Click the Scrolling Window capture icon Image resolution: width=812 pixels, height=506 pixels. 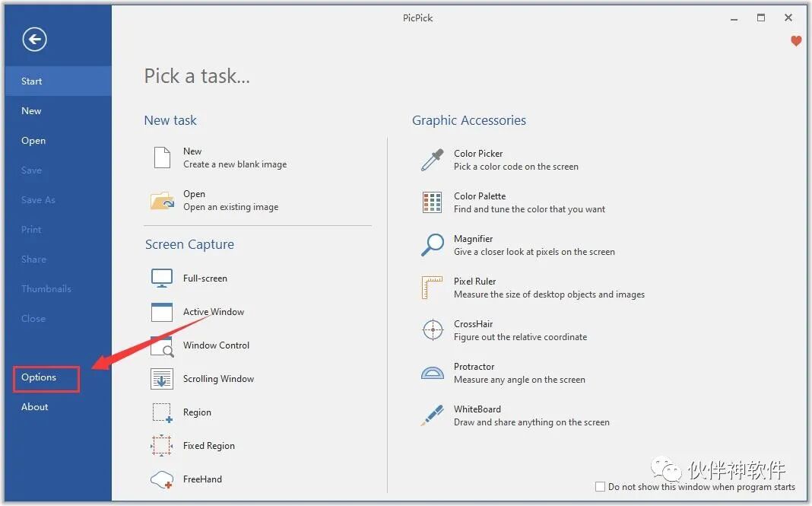[x=162, y=379]
